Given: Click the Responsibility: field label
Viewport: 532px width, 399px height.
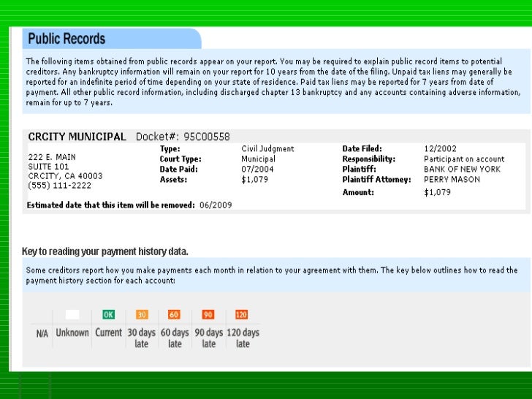Looking at the screenshot, I should click(x=369, y=159).
